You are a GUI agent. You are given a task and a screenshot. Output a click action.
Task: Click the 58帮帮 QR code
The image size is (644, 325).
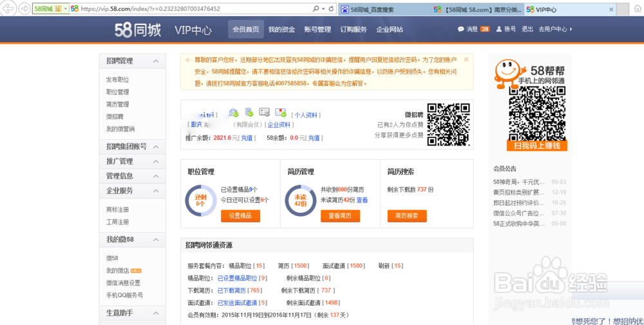pos(537,113)
